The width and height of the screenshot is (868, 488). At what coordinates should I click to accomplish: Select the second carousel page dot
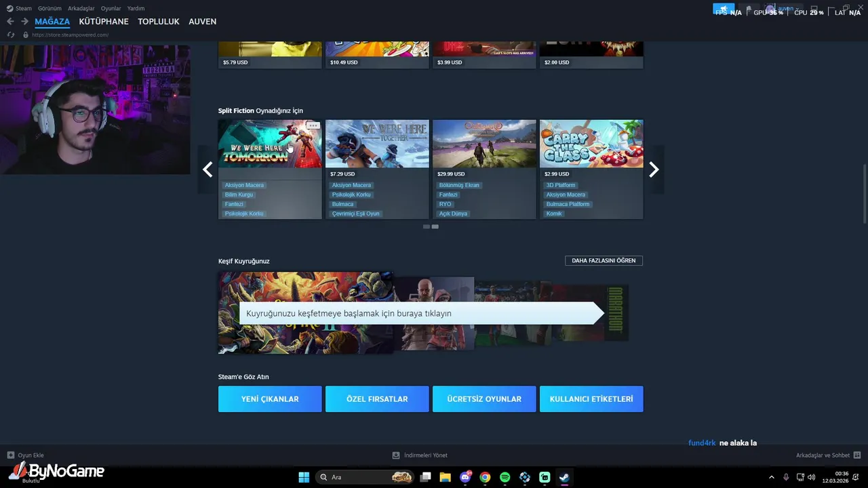point(435,226)
